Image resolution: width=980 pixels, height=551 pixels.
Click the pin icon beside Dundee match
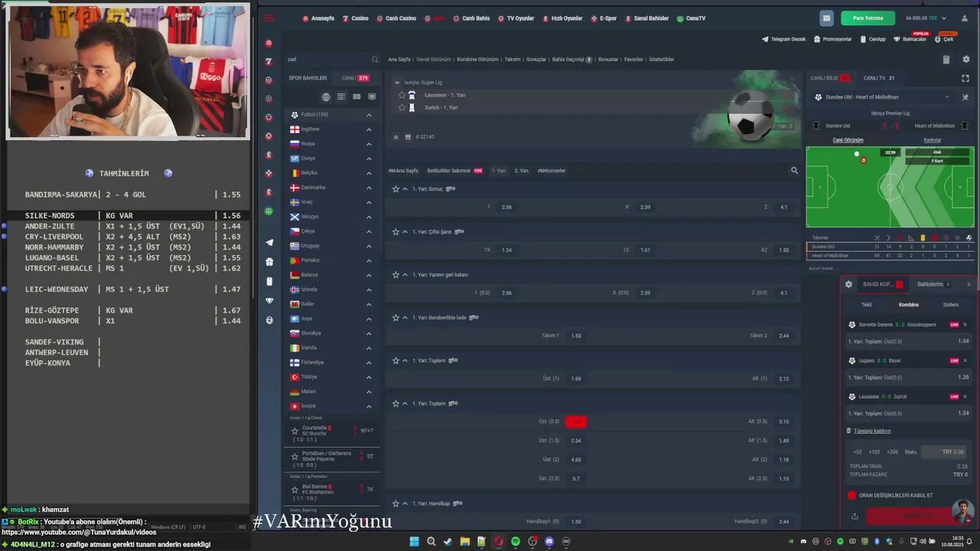pyautogui.click(x=965, y=97)
